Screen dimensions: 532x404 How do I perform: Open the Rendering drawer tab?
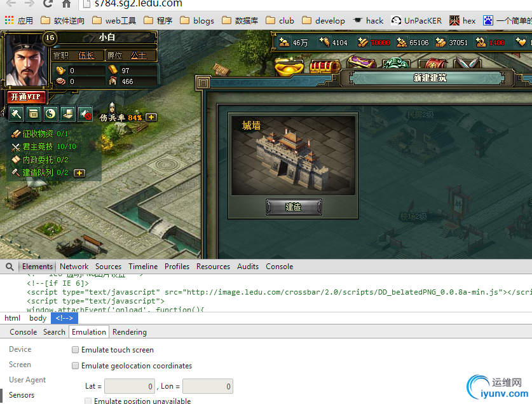pos(130,331)
